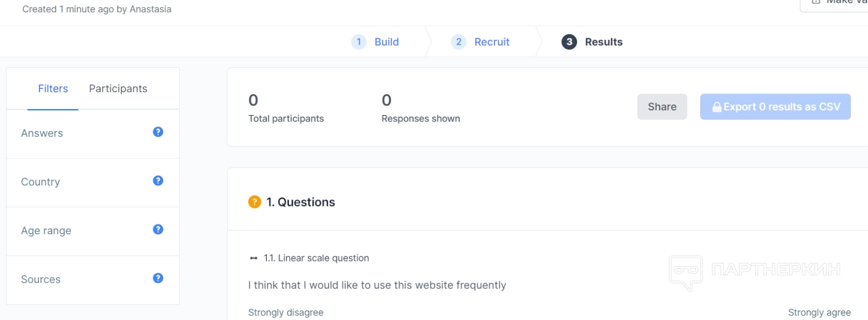Click the step 1 number badge
The height and width of the screenshot is (320, 868).
coord(359,42)
